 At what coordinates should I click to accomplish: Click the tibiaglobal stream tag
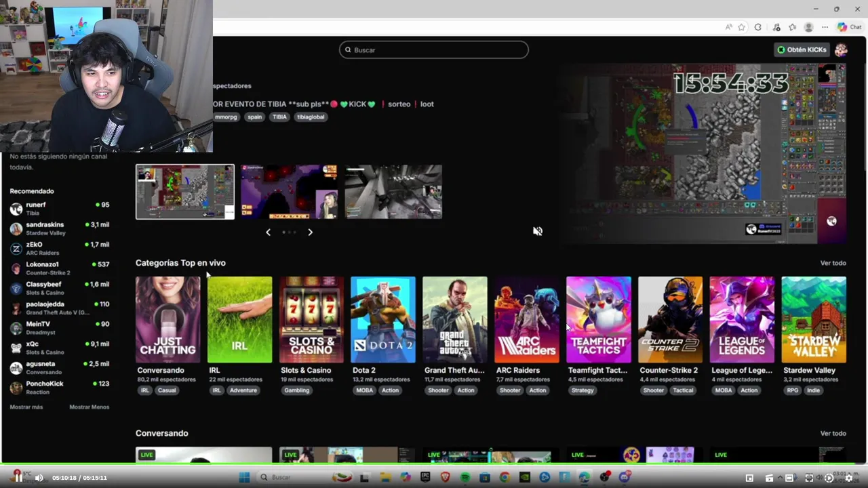tap(311, 117)
